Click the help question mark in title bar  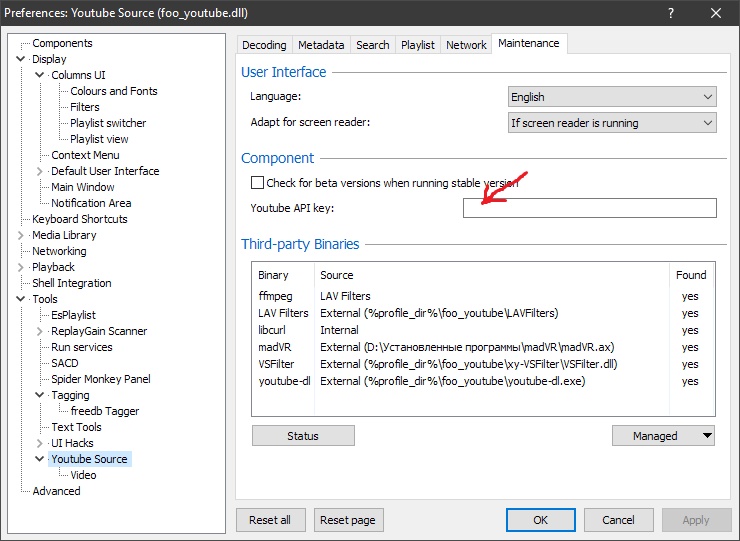tap(668, 14)
